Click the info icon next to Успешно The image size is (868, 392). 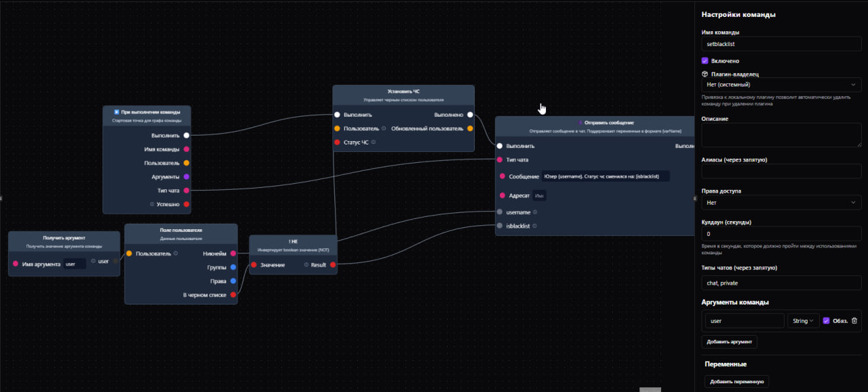(x=153, y=204)
